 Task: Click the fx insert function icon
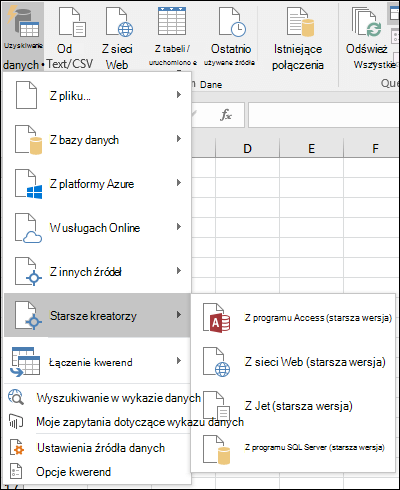pyautogui.click(x=226, y=115)
